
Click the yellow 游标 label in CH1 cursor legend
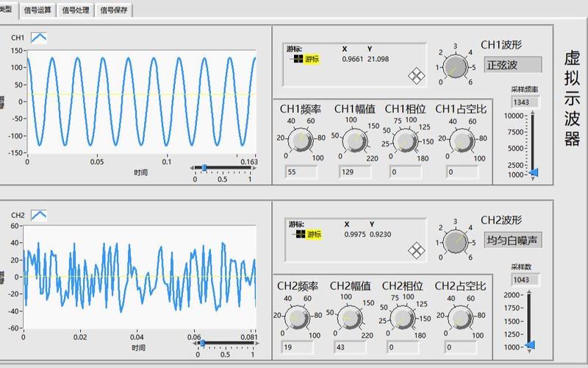pyautogui.click(x=312, y=59)
